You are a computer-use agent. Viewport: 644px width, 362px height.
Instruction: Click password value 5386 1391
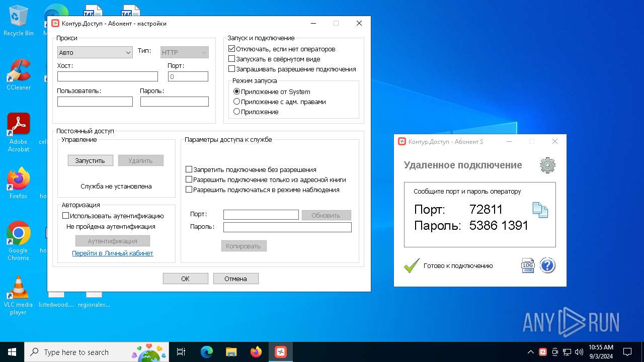pyautogui.click(x=499, y=226)
